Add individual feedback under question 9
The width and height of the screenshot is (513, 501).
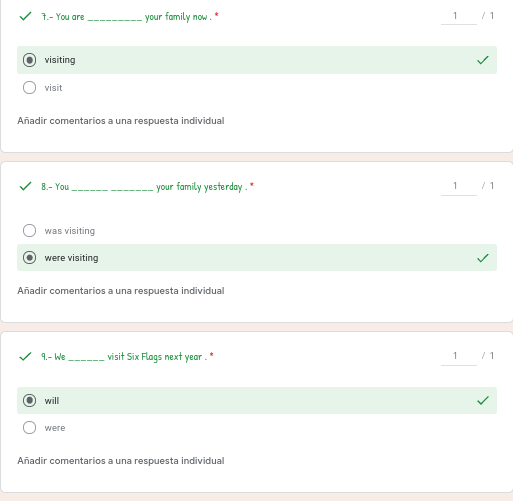[x=121, y=461]
